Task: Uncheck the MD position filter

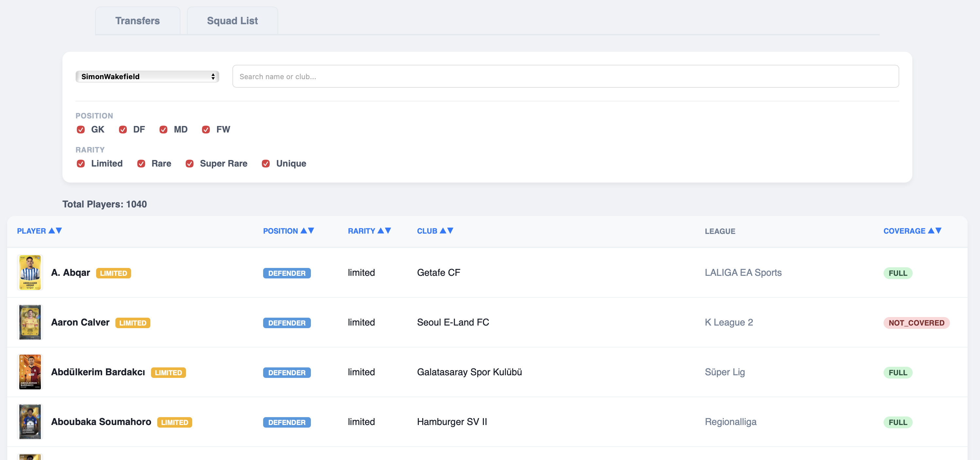Action: (163, 130)
